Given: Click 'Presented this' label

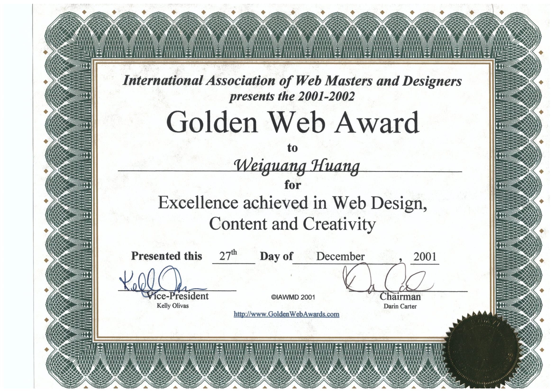Looking at the screenshot, I should (x=167, y=256).
